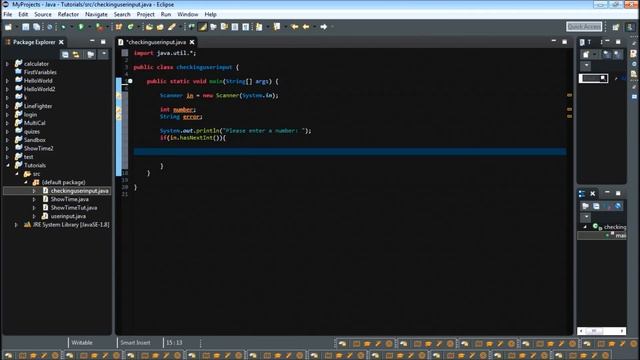Maximize the editor area
Screen dimensions: 640x360
coord(564,42)
